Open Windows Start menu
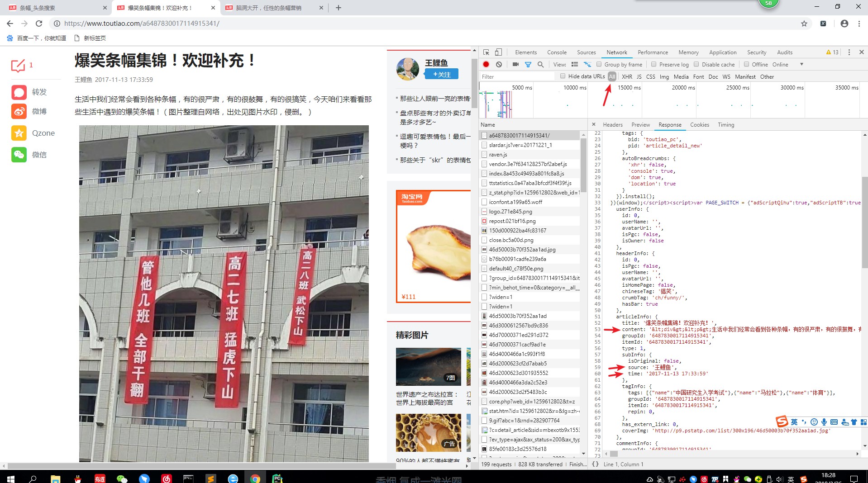The width and height of the screenshot is (868, 483). 11,478
